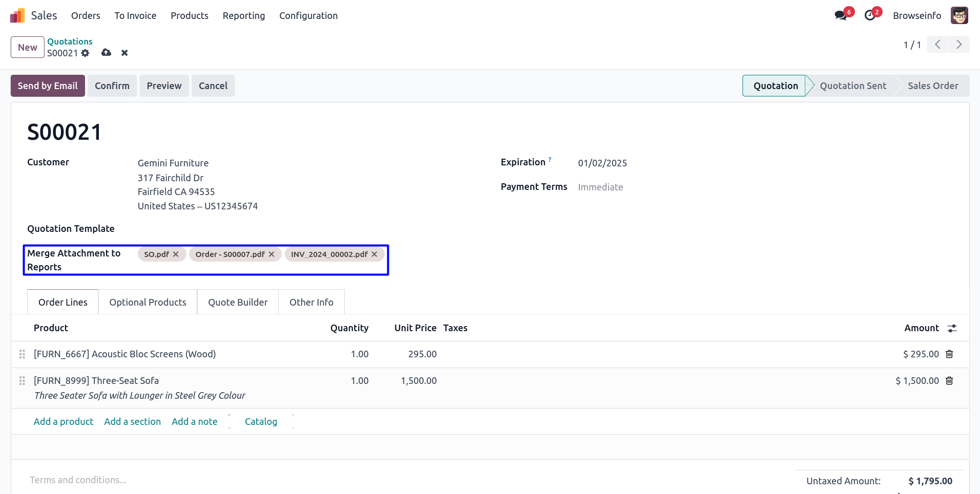
Task: Click the gear actions icon next to S00021
Action: pyautogui.click(x=85, y=53)
